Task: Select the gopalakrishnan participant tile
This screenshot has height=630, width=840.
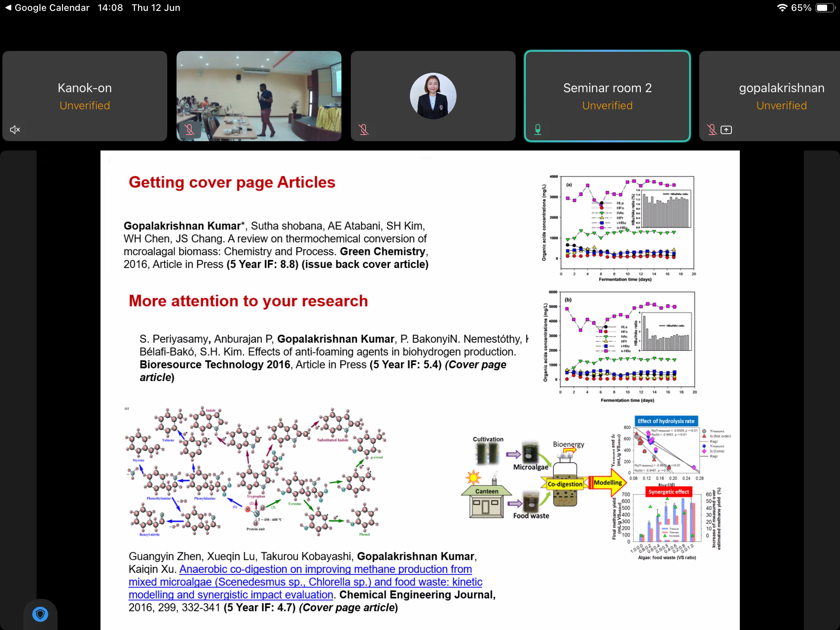Action: (770, 96)
